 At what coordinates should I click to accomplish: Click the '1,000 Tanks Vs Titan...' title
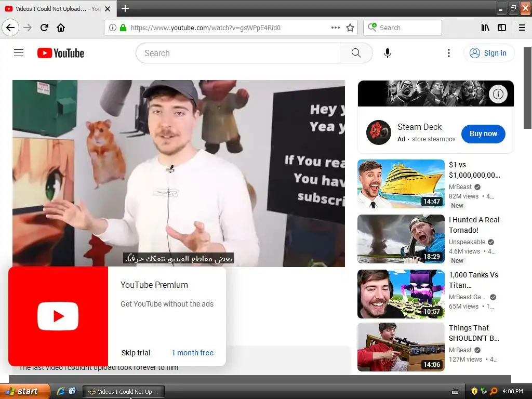[473, 280]
